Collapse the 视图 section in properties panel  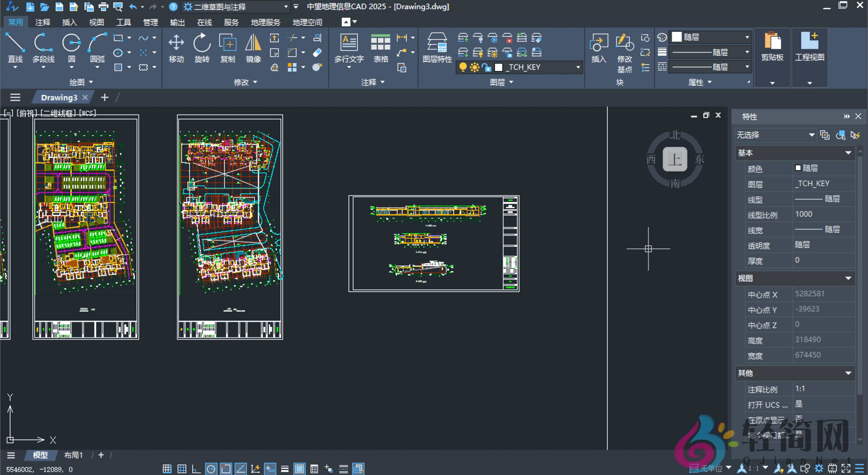(848, 279)
